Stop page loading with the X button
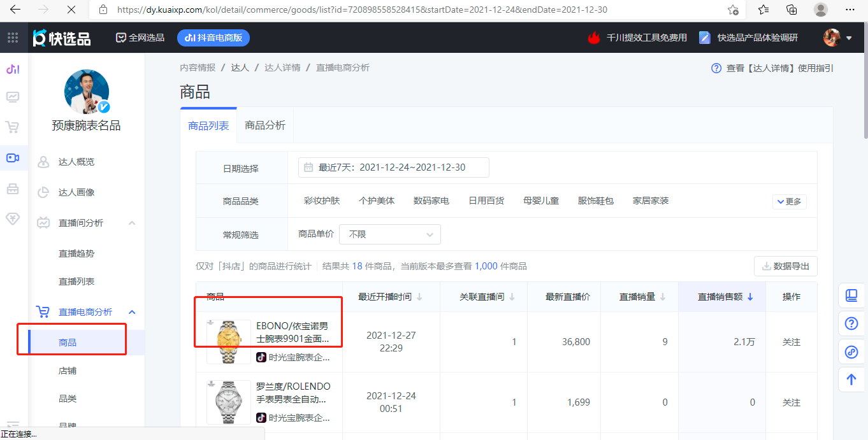 pyautogui.click(x=71, y=10)
